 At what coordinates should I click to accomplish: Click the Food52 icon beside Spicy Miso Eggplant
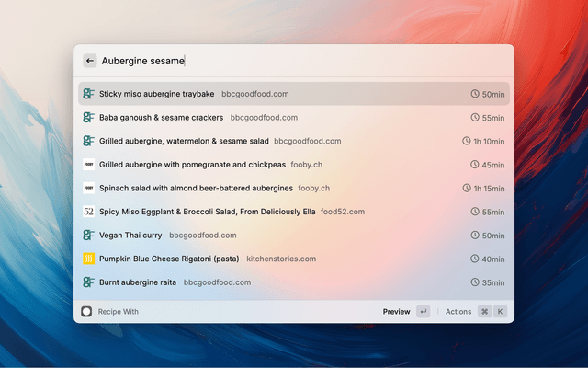pos(89,212)
